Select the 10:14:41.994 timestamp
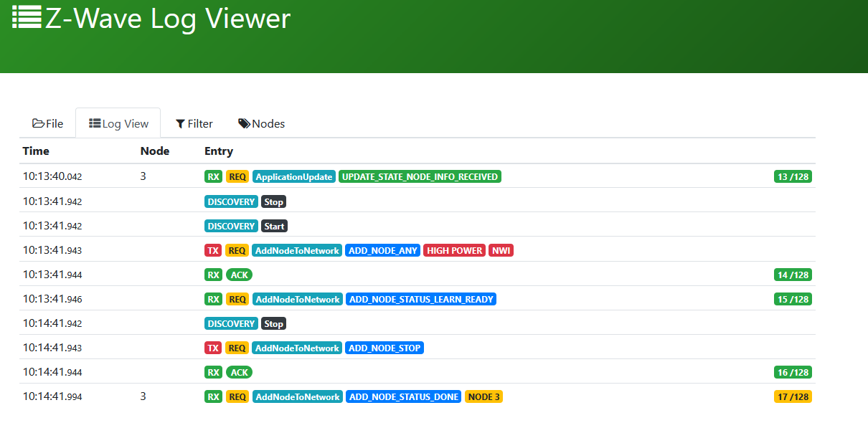Screen dimensions: 868x428 [x=52, y=396]
